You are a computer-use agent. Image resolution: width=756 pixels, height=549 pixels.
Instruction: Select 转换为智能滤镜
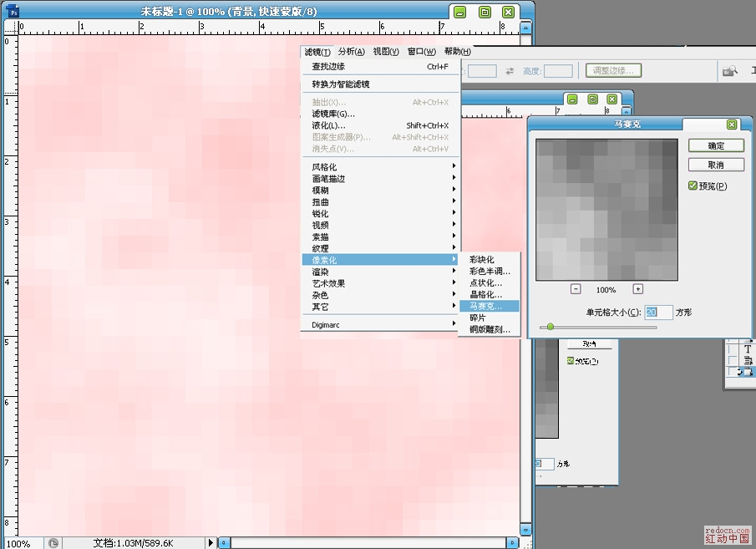coord(380,84)
